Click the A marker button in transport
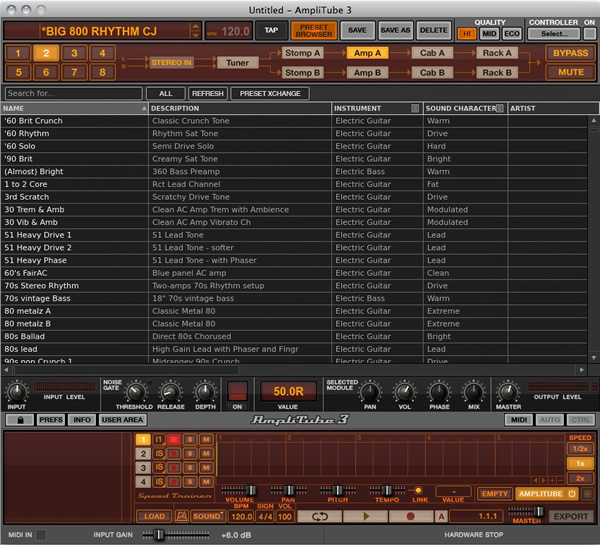The image size is (600, 545). (441, 516)
